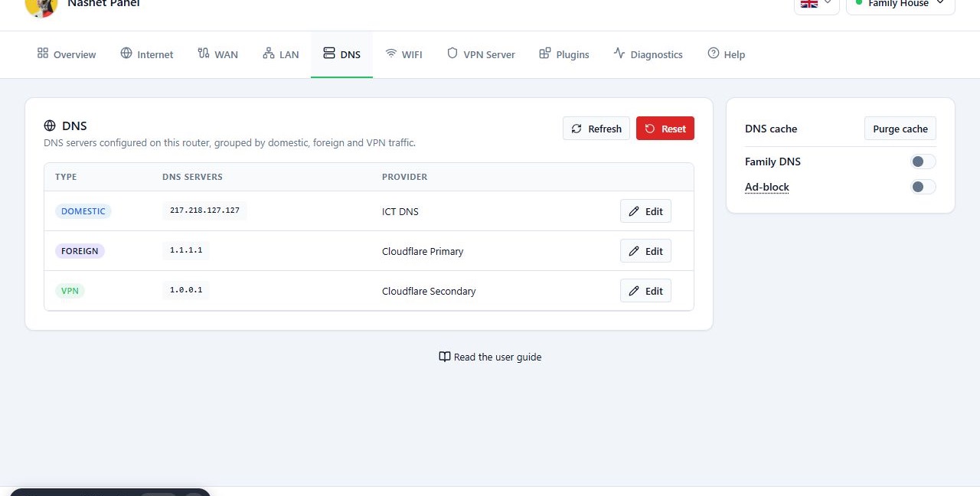Open the Overview tab
This screenshot has width=980, height=496.
[x=67, y=54]
